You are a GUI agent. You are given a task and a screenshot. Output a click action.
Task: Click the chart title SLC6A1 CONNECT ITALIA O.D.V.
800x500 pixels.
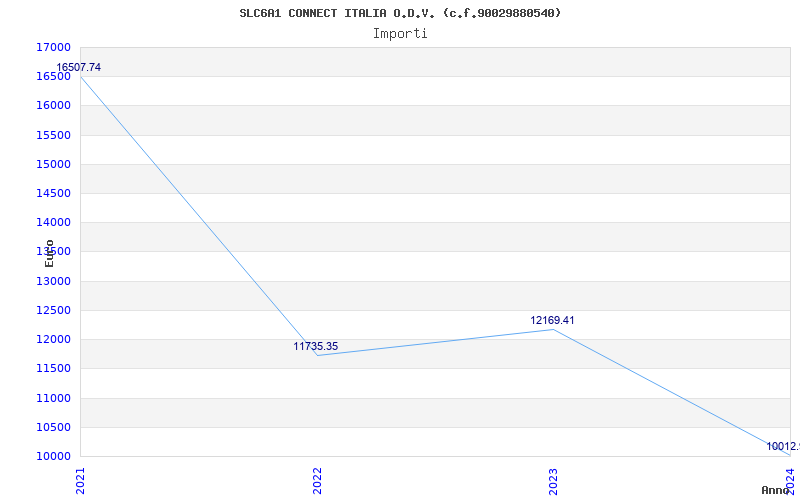coord(400,13)
